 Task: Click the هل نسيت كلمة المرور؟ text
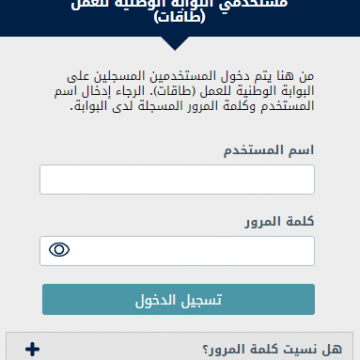click(272, 349)
